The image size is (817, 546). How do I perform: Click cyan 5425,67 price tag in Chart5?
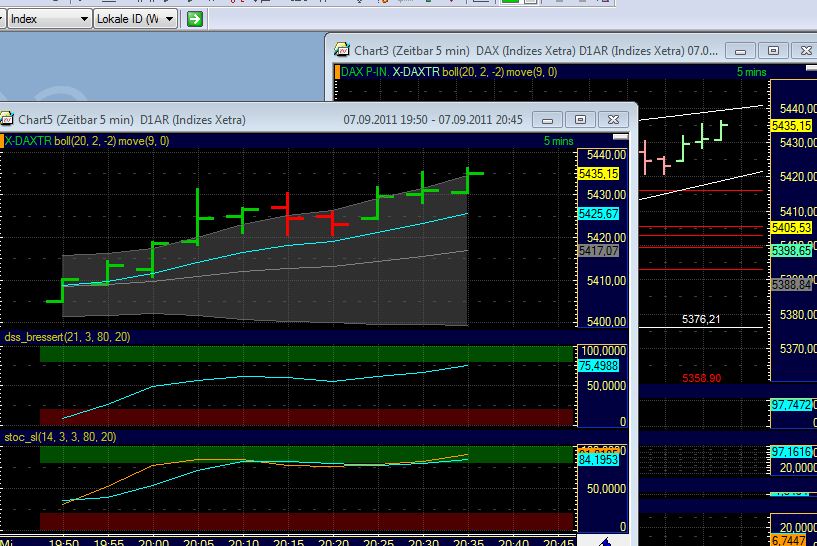pos(598,214)
